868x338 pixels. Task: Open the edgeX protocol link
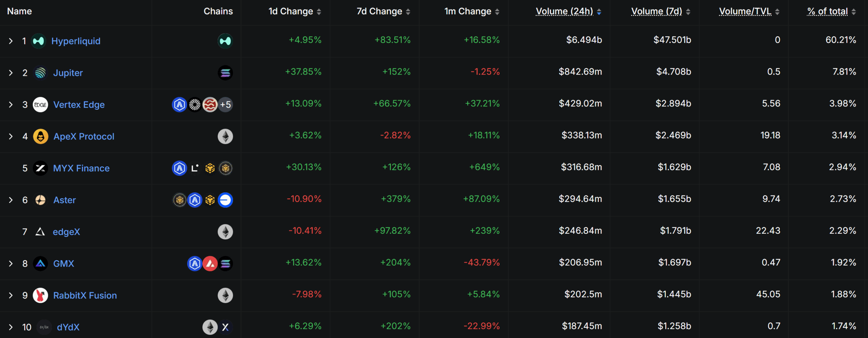point(66,232)
